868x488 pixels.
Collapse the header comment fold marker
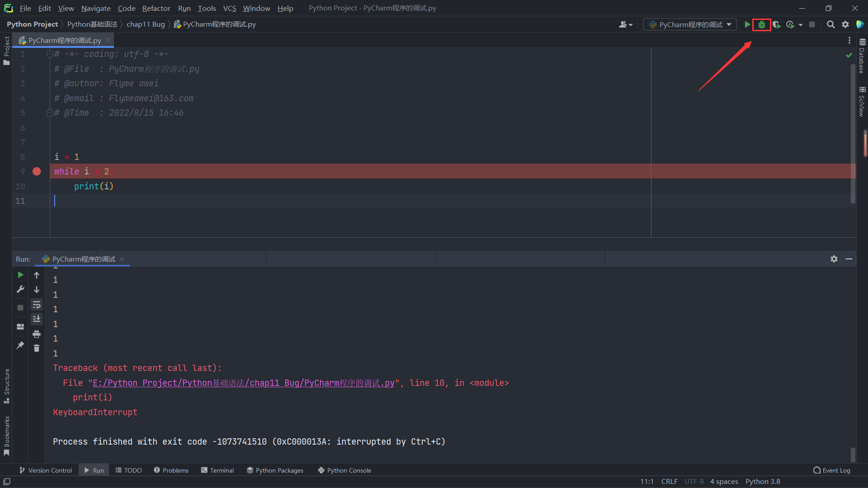(x=50, y=54)
